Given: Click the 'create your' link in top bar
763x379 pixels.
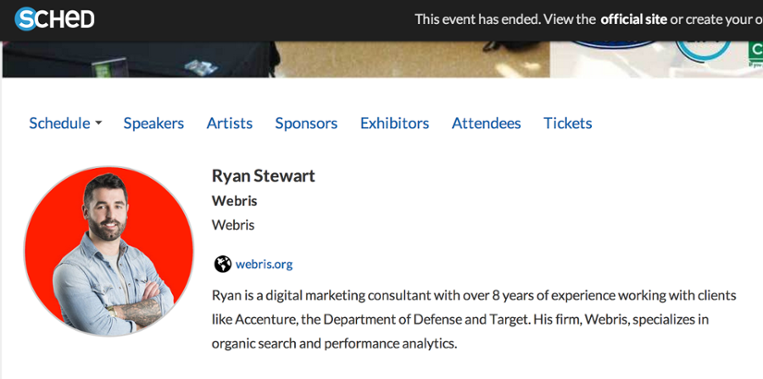Looking at the screenshot, I should click(722, 19).
